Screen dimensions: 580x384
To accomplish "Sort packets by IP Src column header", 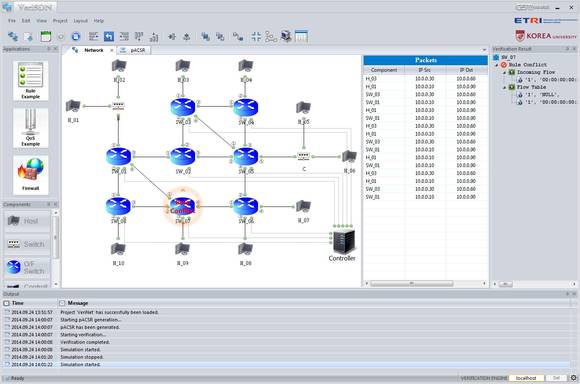I will pos(425,70).
